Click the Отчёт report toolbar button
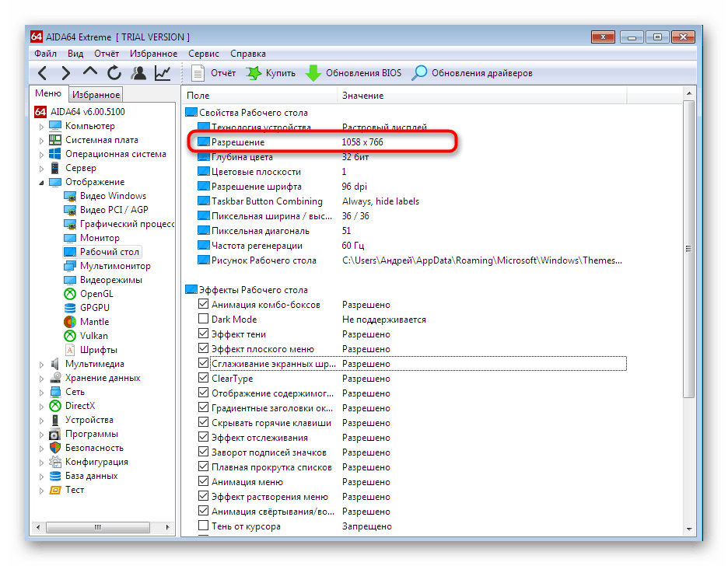Viewport: 728px width, 566px height. [x=214, y=73]
